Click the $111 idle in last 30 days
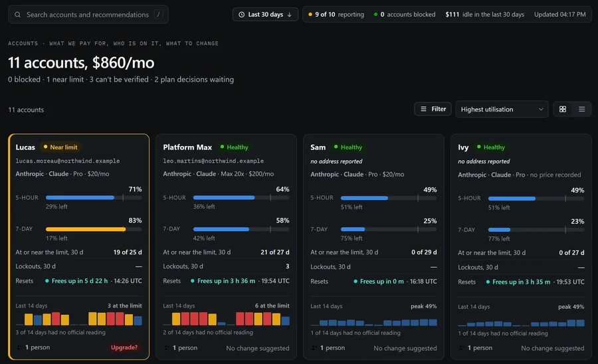Screen dimensions: 598x364 (485, 15)
